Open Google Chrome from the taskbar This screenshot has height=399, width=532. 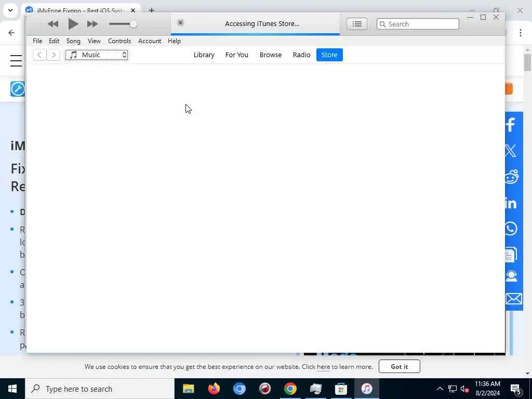point(290,389)
